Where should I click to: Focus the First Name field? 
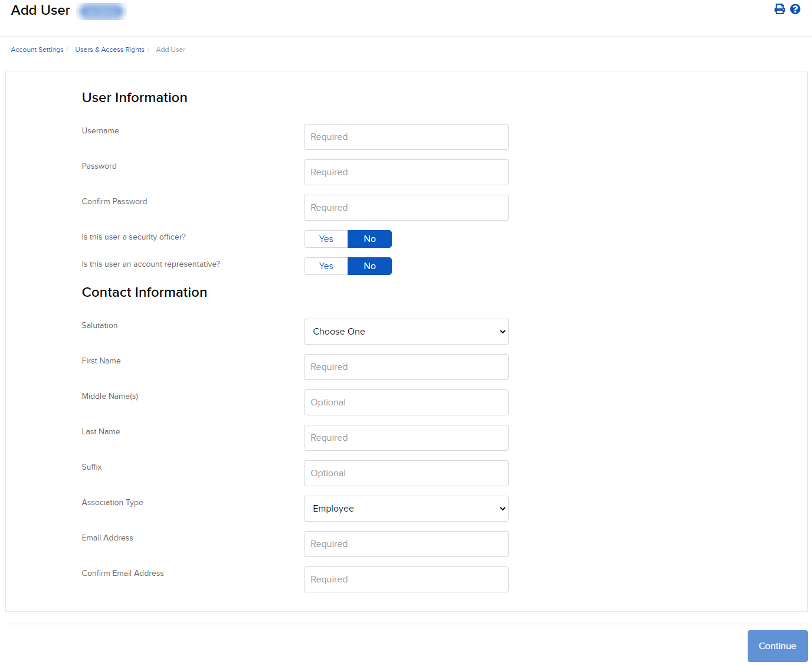pyautogui.click(x=406, y=367)
